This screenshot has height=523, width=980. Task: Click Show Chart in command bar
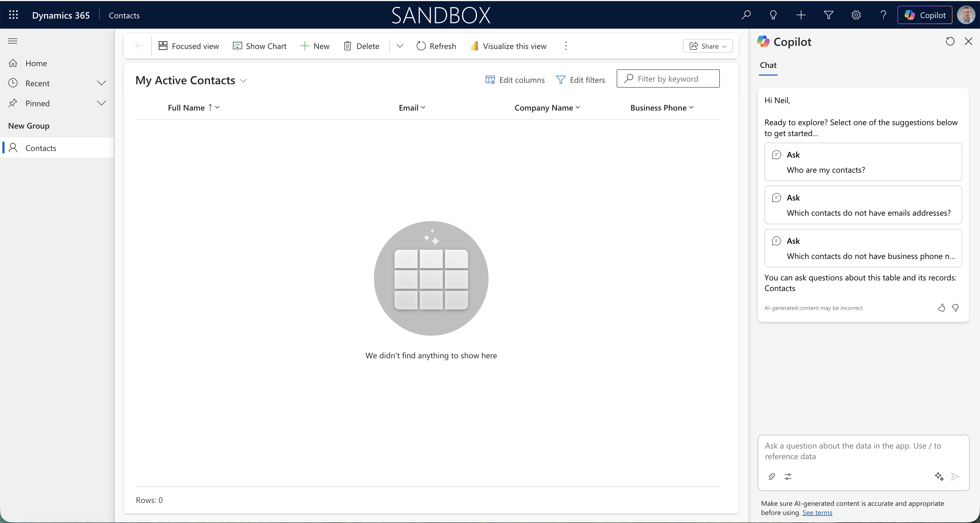(259, 46)
